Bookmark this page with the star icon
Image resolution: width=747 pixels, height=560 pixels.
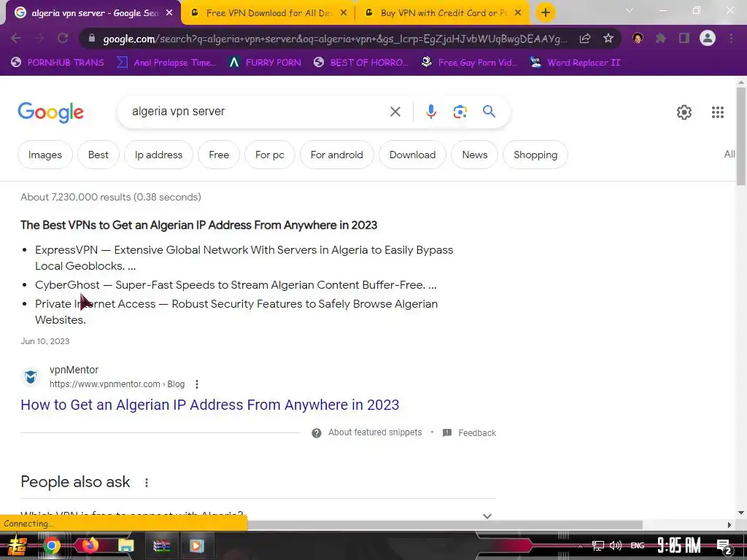coord(608,39)
